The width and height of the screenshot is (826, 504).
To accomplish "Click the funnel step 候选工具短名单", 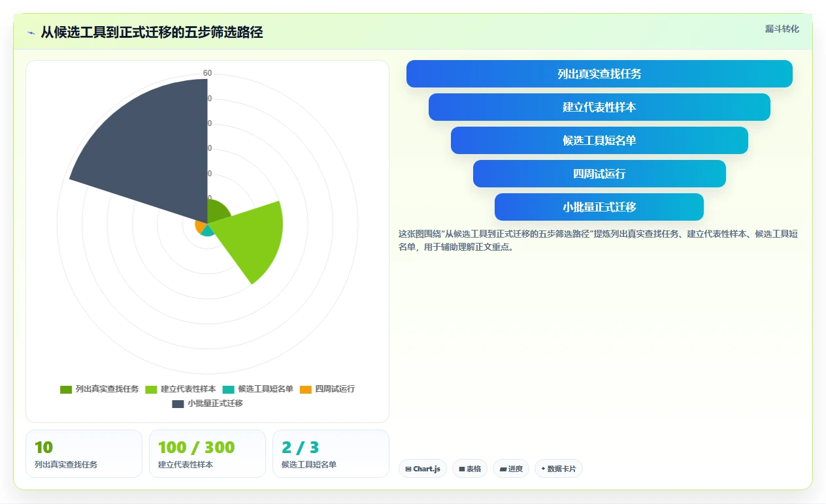I will click(599, 140).
